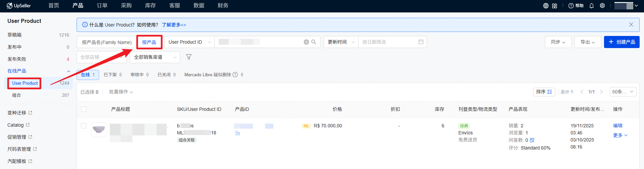Image resolution: width=644 pixels, height=169 pixels.
Task: Click the help icon beside Mercado Libre 疑似删除
Action: 235,75
